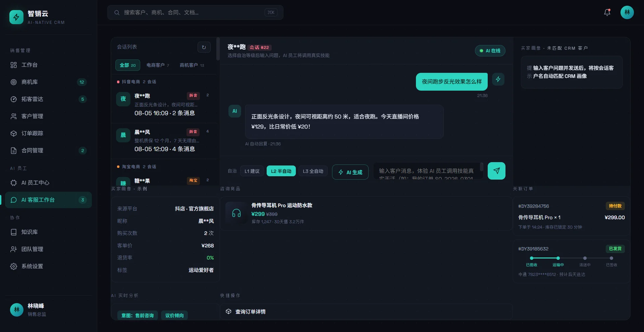644x332 pixels.
Task: Open 客户管理 people icon
Action: [x=13, y=116]
